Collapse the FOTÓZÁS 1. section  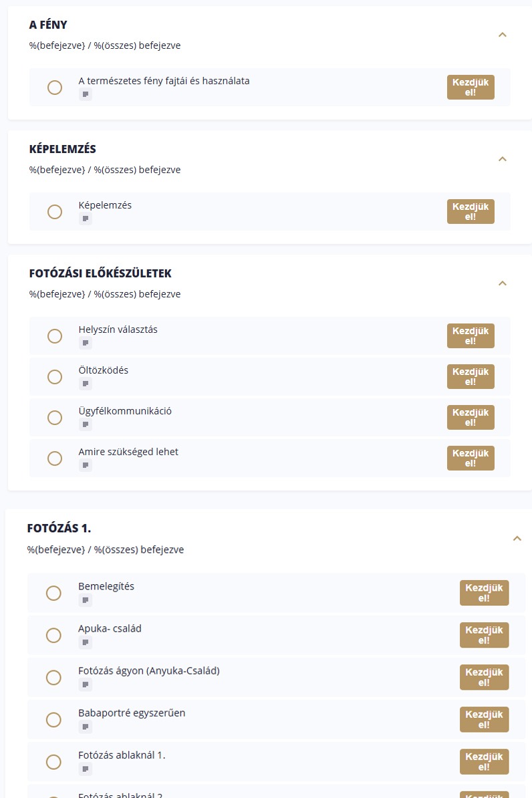click(517, 539)
